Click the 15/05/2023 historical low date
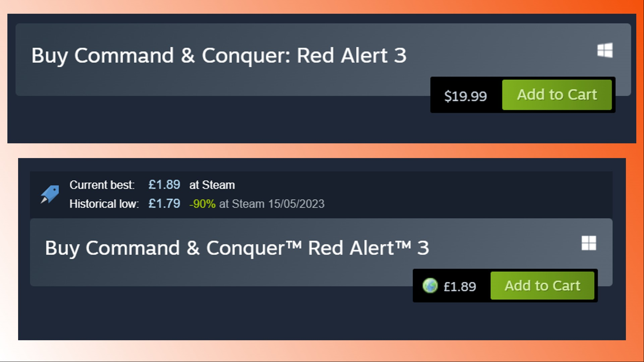 (x=296, y=204)
